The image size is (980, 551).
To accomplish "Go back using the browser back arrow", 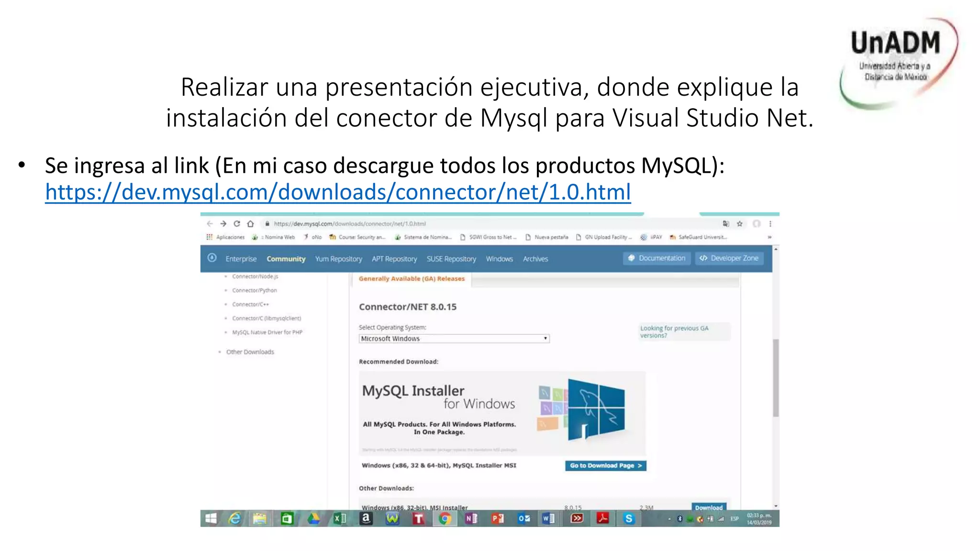I will point(210,223).
